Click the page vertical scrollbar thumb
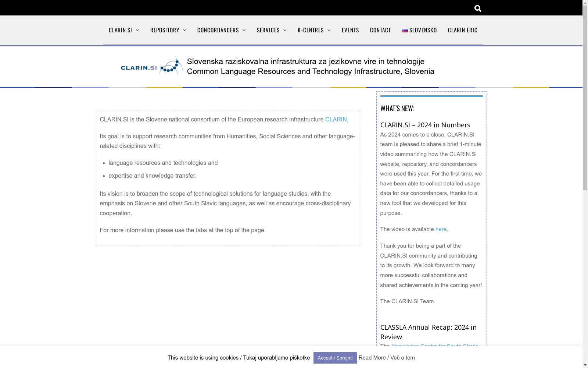The width and height of the screenshot is (588, 368). point(585,98)
